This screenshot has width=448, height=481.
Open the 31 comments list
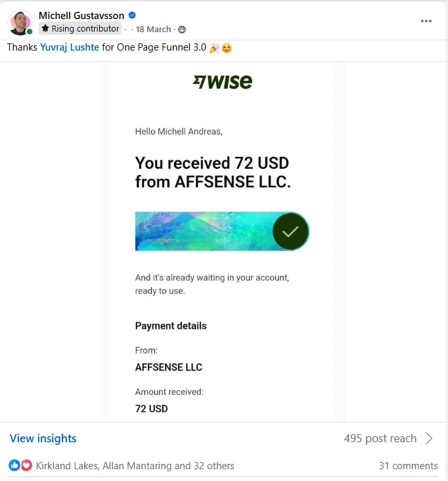(408, 466)
